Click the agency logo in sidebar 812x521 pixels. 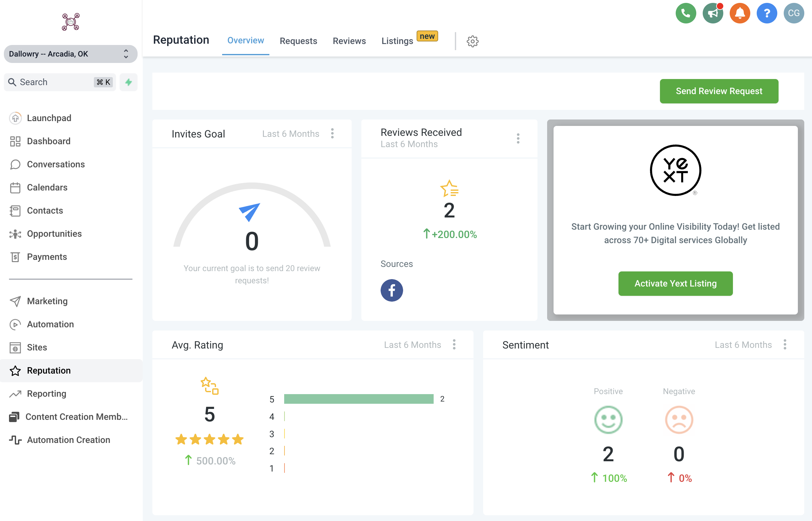70,22
